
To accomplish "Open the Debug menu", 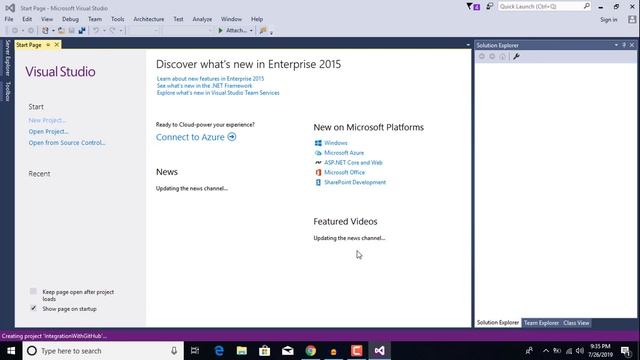I will click(x=70, y=19).
